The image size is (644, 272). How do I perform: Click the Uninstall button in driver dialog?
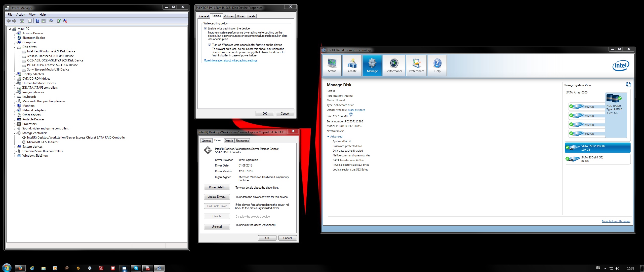point(217,227)
